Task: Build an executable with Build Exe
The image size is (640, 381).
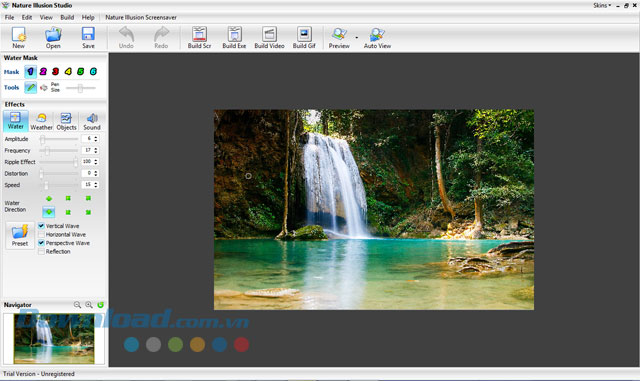Action: pyautogui.click(x=234, y=38)
